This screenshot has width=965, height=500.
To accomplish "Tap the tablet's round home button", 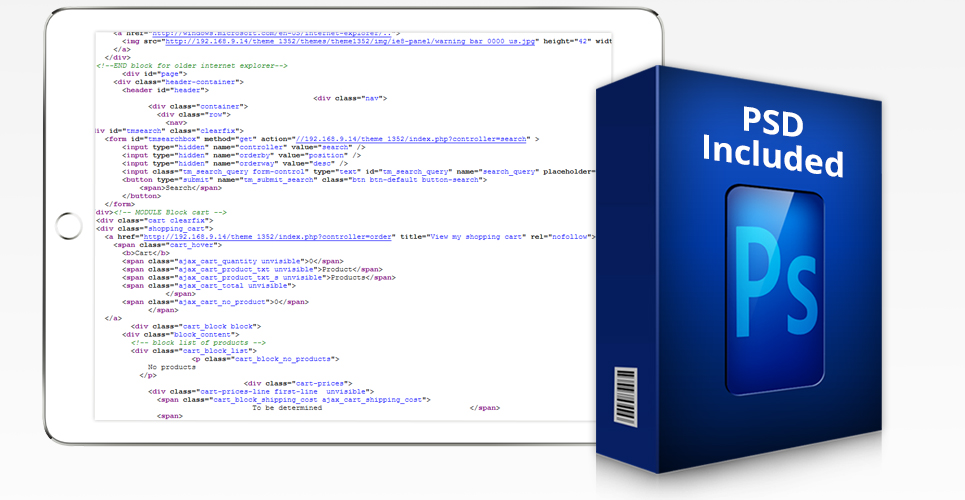I will 68,226.
